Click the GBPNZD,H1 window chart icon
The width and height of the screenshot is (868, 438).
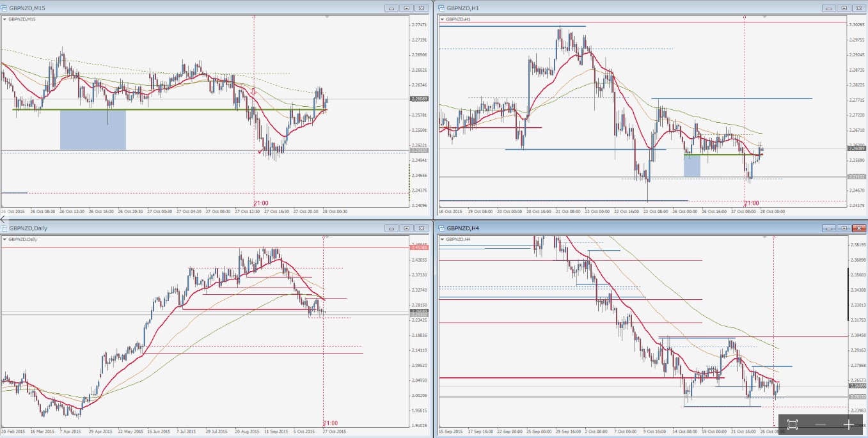[x=441, y=8]
